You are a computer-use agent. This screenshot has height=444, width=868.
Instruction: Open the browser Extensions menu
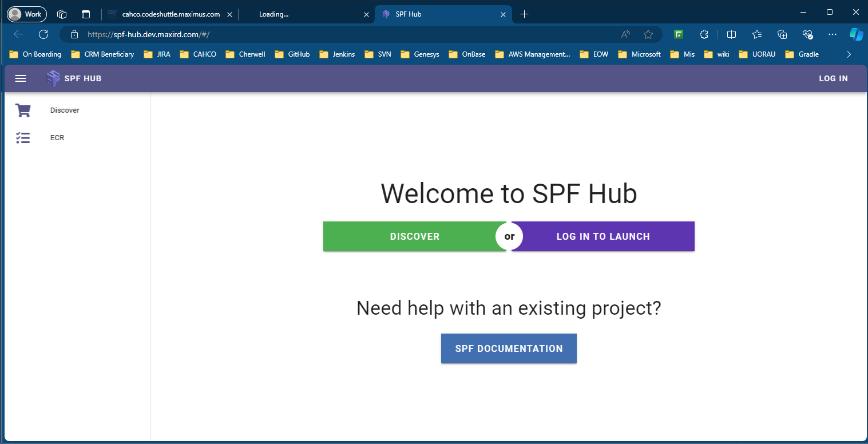(704, 34)
